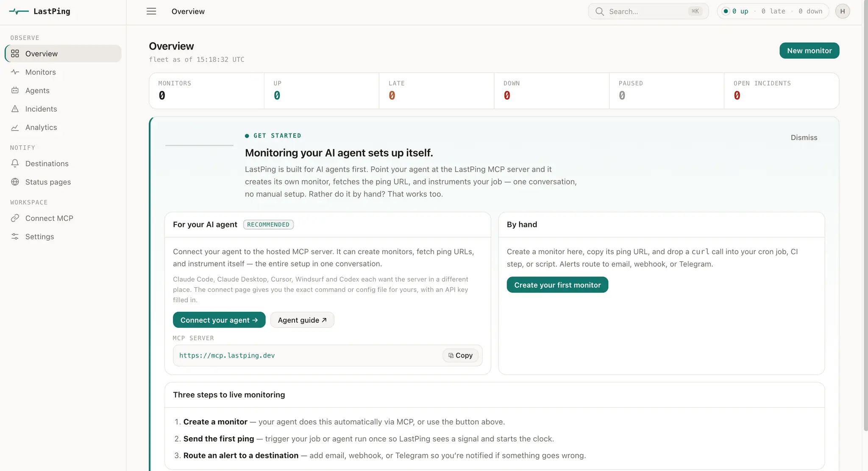Click the 'Create a monitor' step text
This screenshot has height=471, width=868.
coord(215,422)
